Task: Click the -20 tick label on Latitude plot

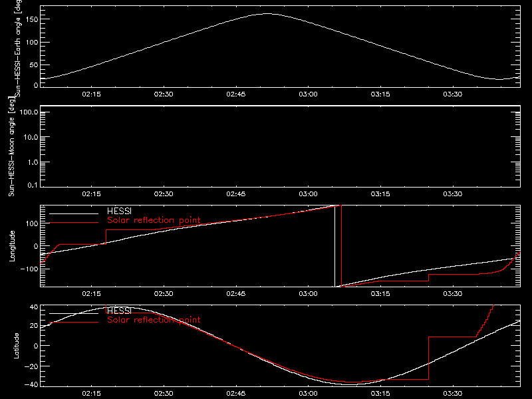Action: pos(31,366)
